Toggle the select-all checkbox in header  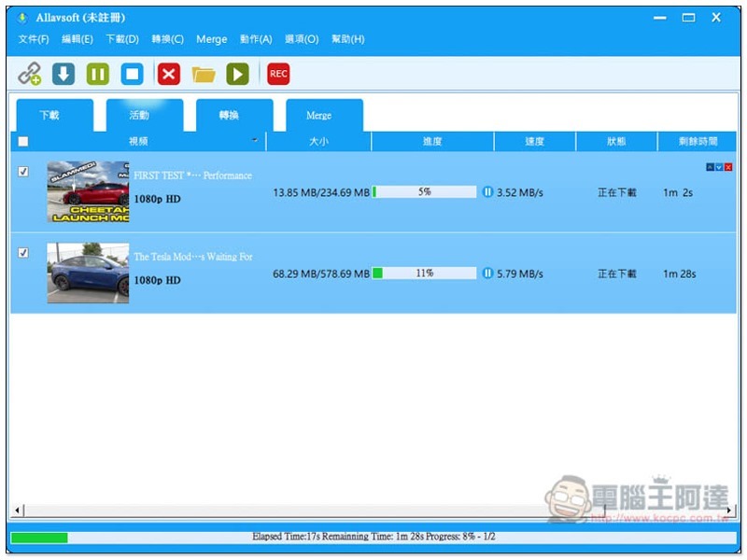(x=23, y=142)
